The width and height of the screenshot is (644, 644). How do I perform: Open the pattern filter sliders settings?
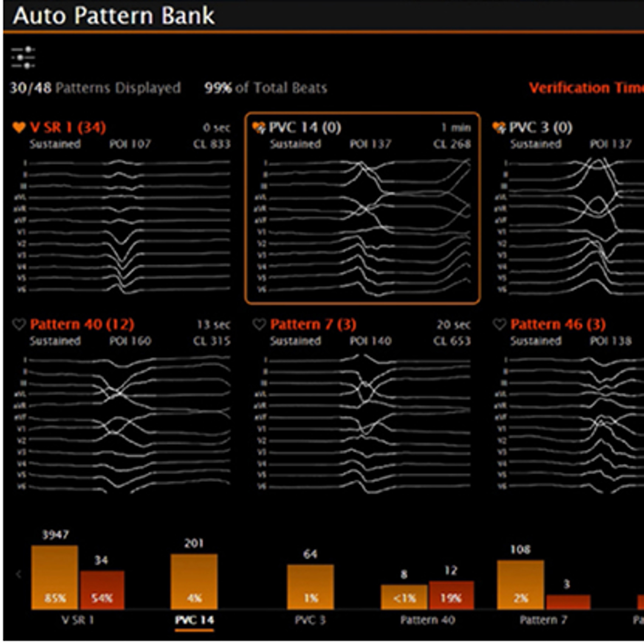(x=23, y=58)
